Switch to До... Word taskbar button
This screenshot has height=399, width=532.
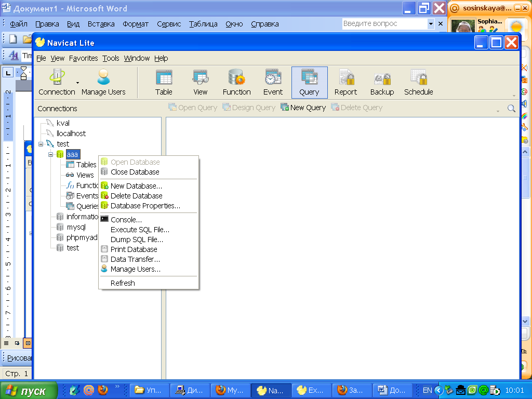pos(392,391)
